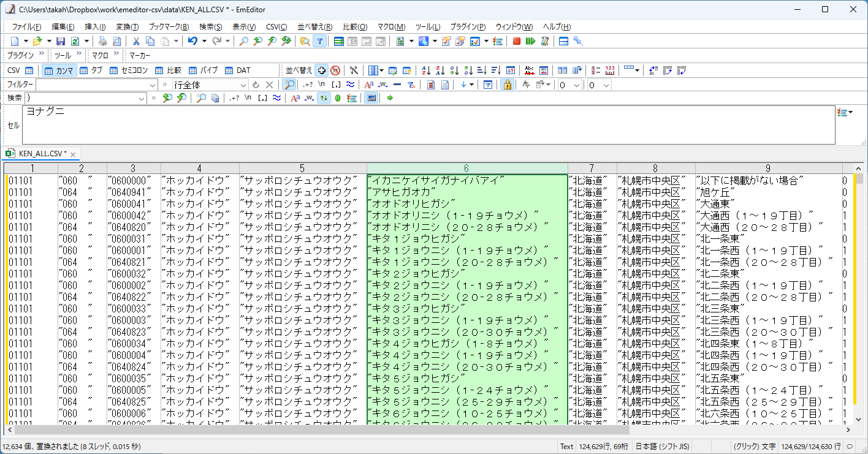Expand the 行全体 match-target dropdown
Screen dimensions: 868x454
coord(243,84)
